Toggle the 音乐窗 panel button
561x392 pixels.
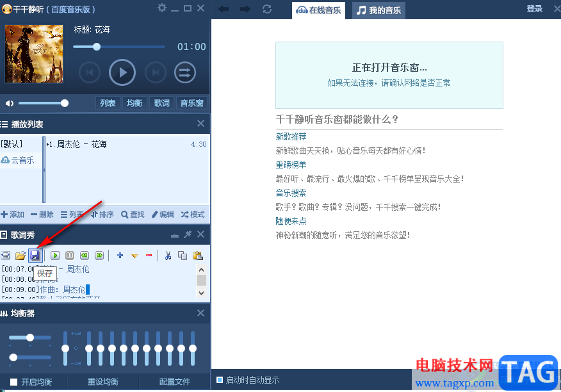[x=191, y=103]
